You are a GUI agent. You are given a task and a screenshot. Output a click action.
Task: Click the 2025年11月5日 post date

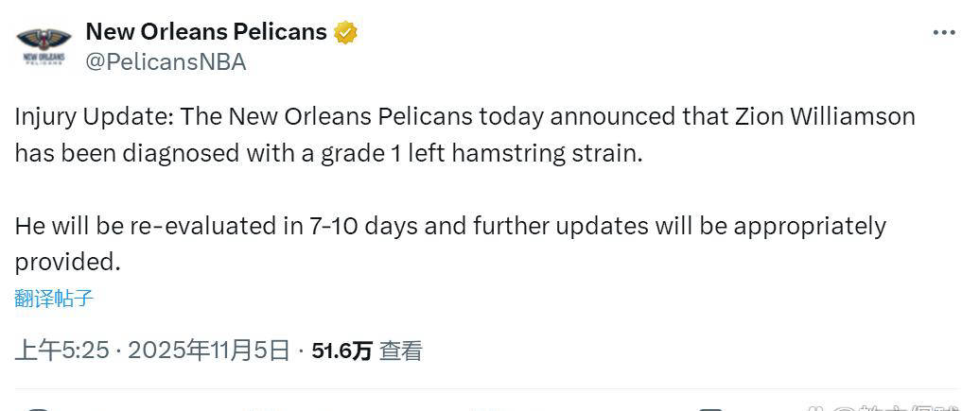208,351
